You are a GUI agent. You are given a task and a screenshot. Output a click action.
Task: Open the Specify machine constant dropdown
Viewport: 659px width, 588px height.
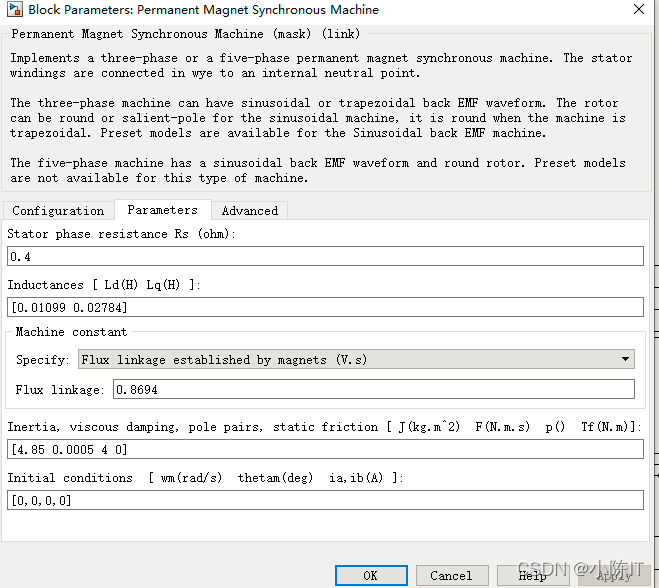356,359
